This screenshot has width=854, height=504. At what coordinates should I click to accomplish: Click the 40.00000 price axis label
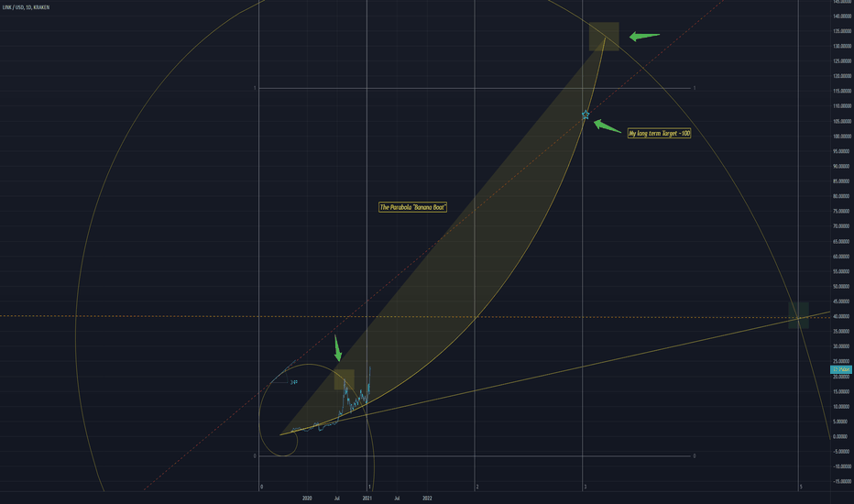pyautogui.click(x=842, y=316)
